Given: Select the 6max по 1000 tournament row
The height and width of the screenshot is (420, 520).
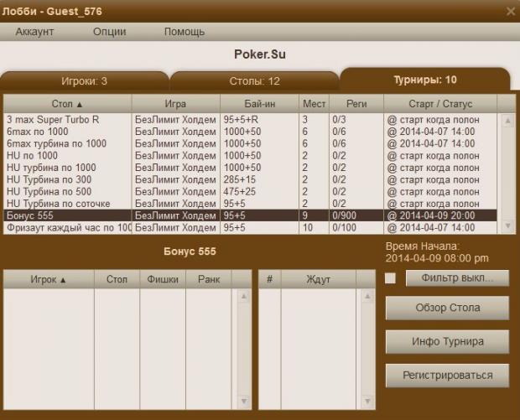Looking at the screenshot, I should (250, 132).
